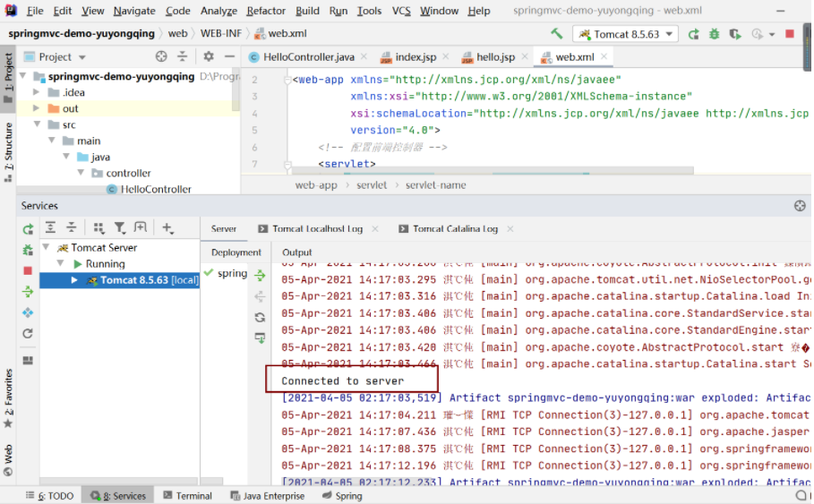
Task: Click the Filter icon in Services toolbar
Action: point(119,228)
